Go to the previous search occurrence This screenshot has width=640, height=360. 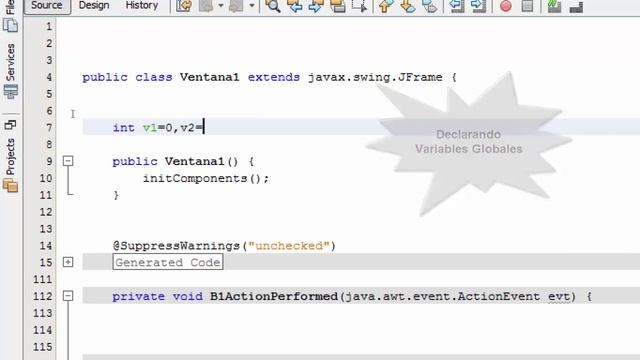coord(294,6)
